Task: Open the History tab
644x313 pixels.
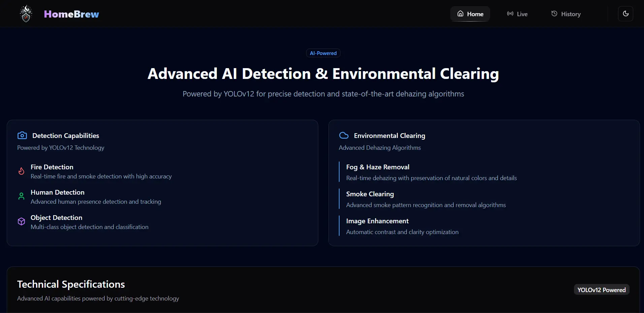Action: (566, 14)
